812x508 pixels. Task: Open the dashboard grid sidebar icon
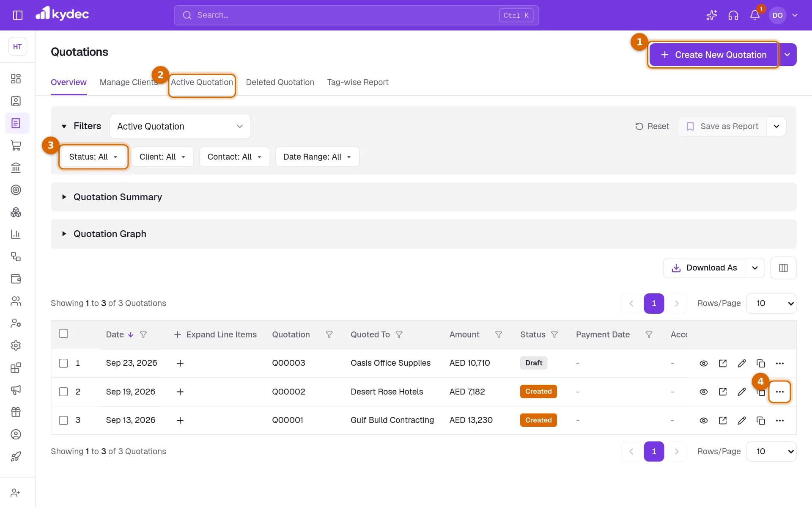click(x=16, y=79)
